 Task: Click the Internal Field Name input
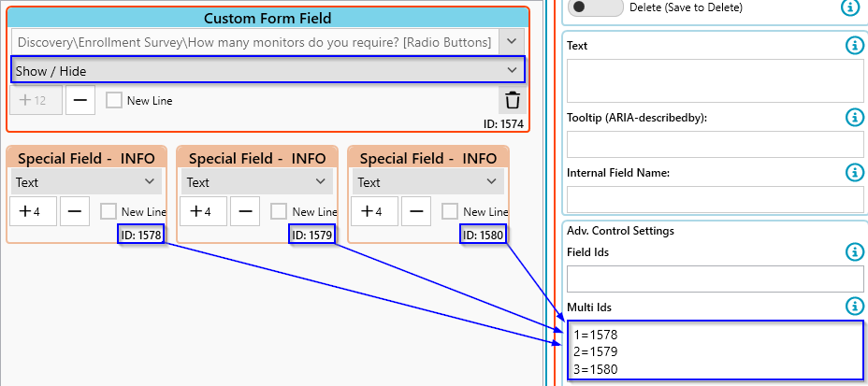(x=716, y=199)
